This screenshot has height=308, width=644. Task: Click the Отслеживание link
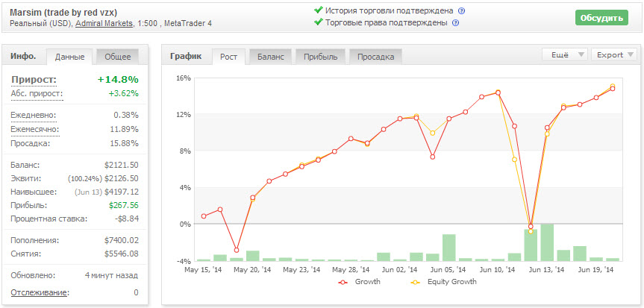(39, 293)
